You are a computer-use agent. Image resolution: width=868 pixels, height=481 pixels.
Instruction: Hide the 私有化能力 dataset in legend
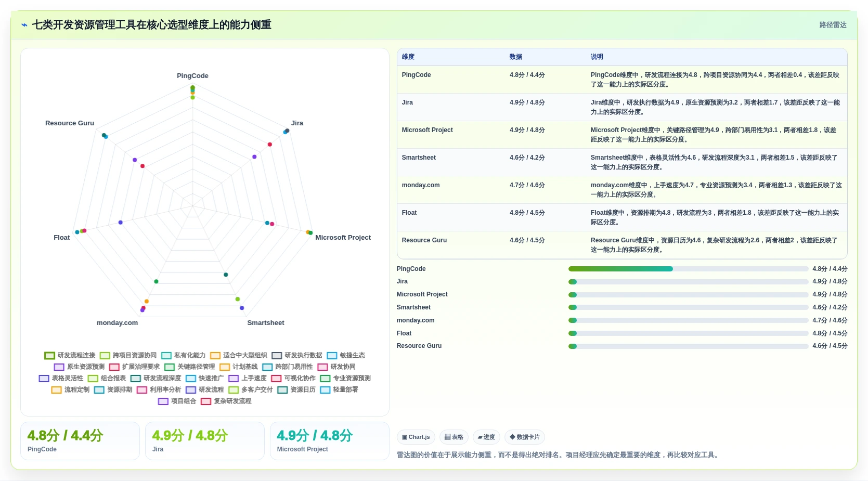pyautogui.click(x=183, y=356)
